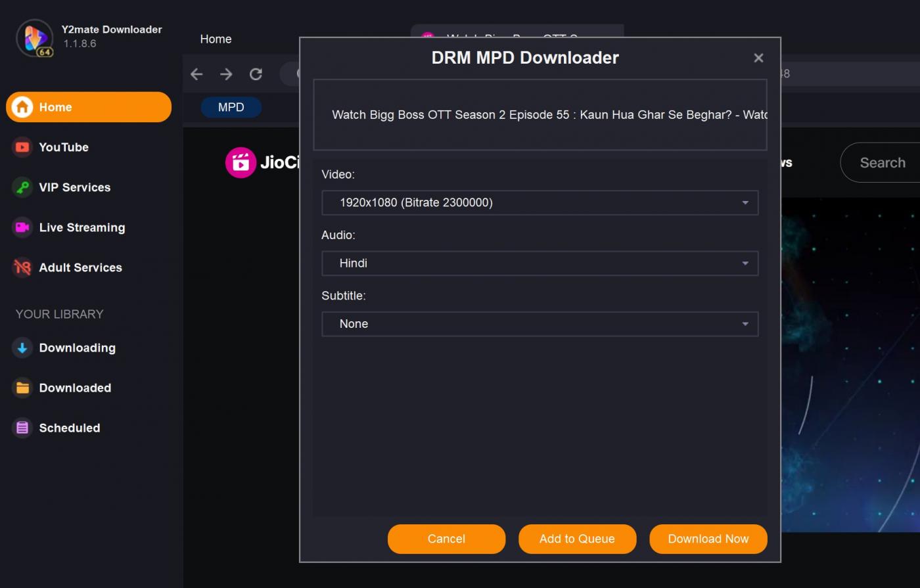920x588 pixels.
Task: Open Live Streaming section
Action: click(82, 227)
